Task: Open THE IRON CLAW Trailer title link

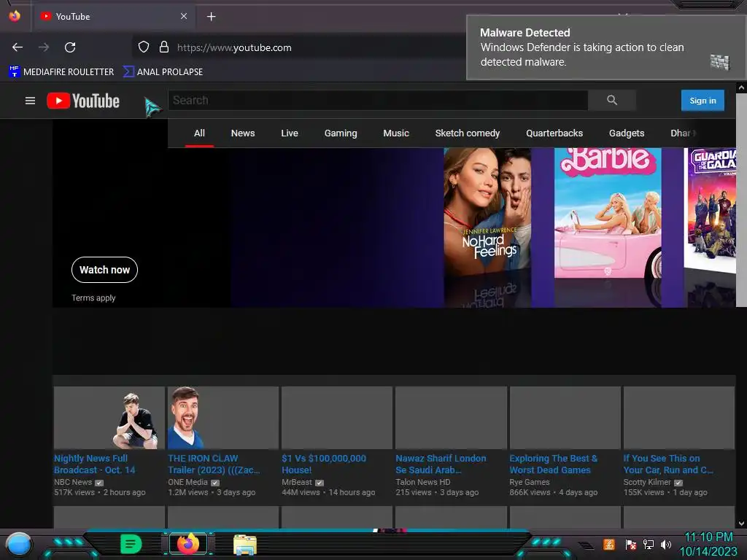Action: (214, 464)
